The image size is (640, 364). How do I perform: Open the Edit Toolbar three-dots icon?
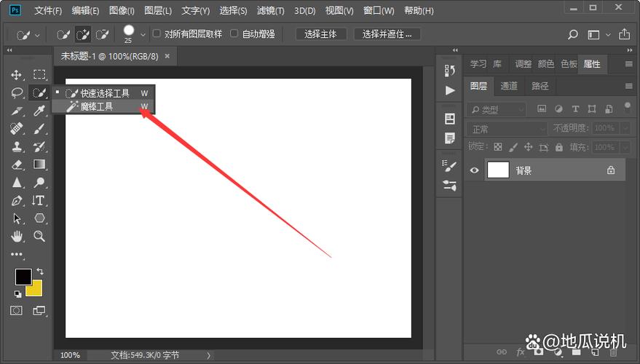17,254
